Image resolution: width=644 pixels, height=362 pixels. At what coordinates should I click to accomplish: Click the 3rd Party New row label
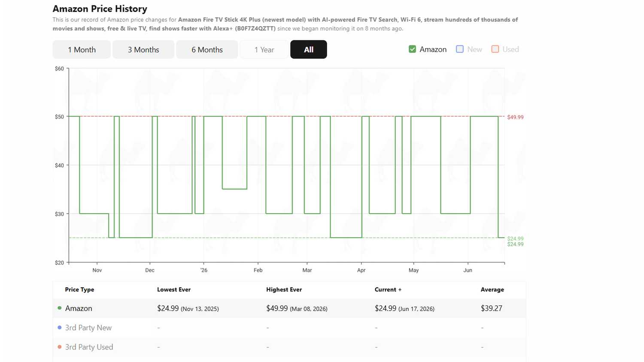point(88,328)
